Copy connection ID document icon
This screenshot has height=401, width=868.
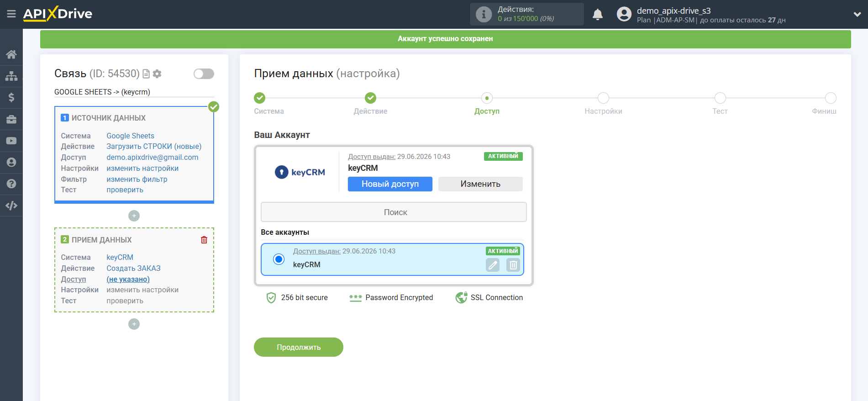click(x=146, y=74)
